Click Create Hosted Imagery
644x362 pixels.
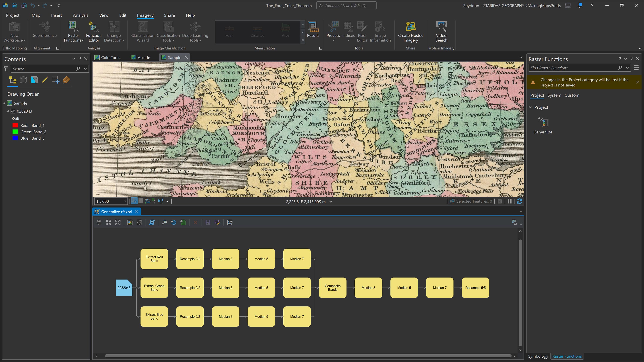pyautogui.click(x=410, y=32)
